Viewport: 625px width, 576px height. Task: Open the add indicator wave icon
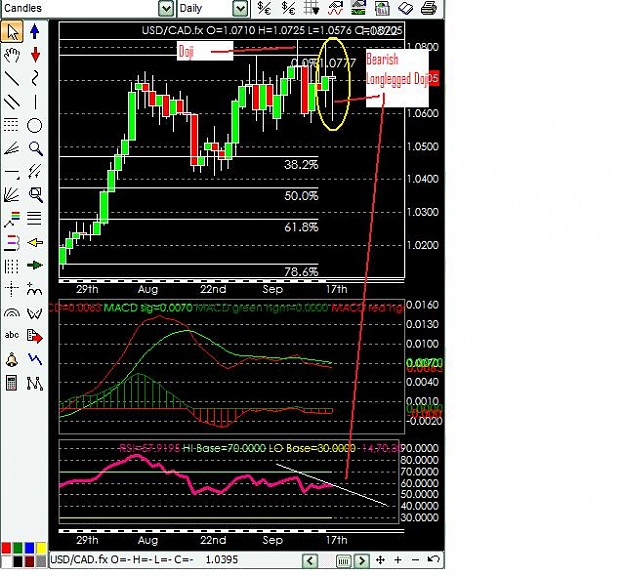(x=335, y=8)
